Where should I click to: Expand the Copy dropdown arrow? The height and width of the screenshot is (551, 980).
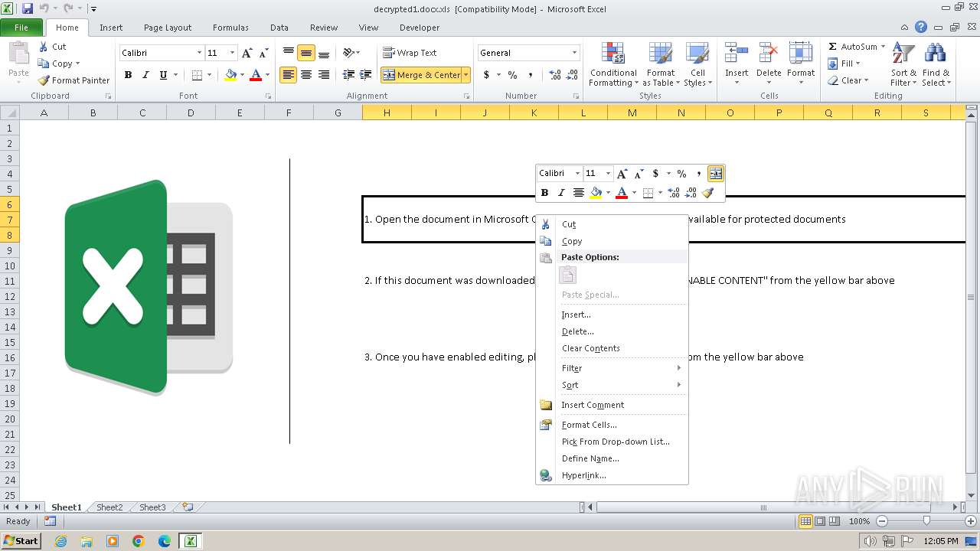tap(77, 64)
